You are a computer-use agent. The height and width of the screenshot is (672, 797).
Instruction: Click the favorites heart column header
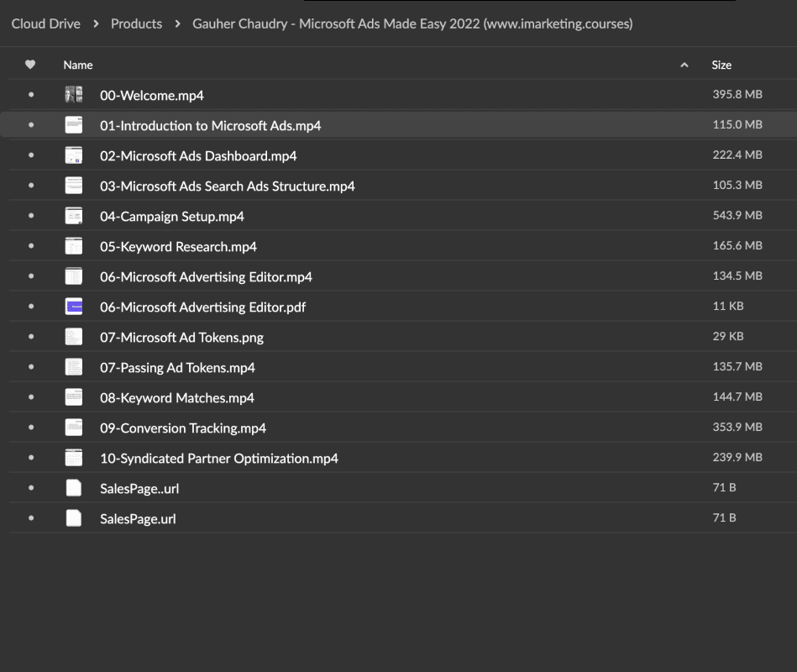(30, 65)
